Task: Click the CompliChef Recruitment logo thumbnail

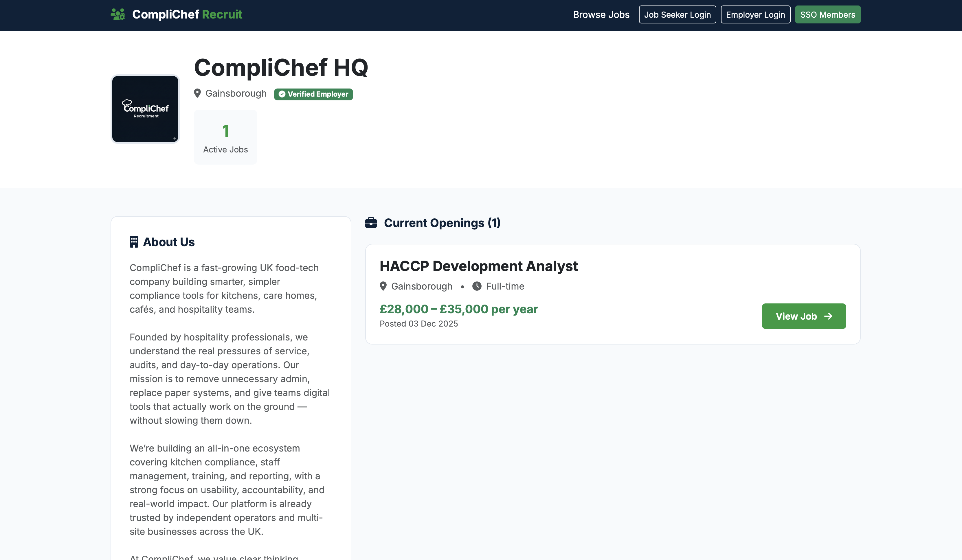Action: [x=145, y=109]
